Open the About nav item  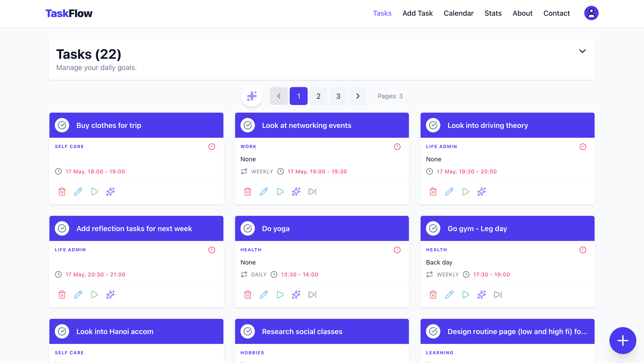[522, 13]
